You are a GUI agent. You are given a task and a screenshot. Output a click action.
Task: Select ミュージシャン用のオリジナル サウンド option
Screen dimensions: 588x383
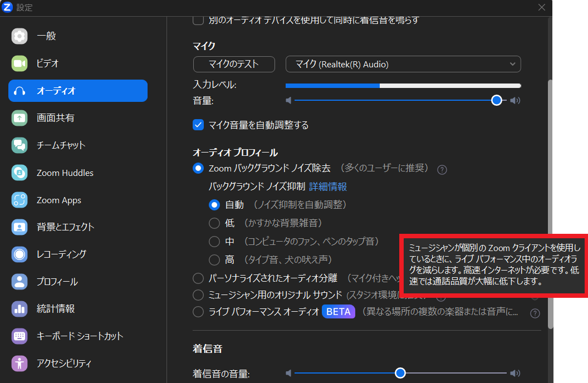click(x=198, y=295)
